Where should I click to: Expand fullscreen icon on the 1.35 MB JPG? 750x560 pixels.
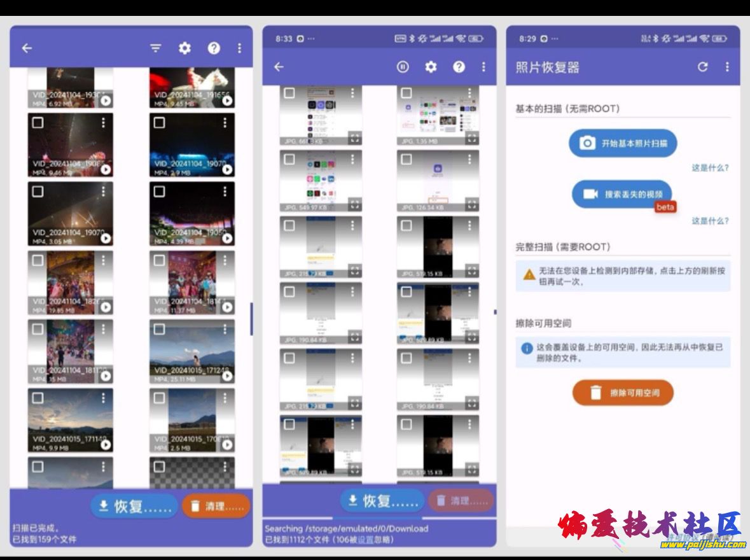coord(471,137)
